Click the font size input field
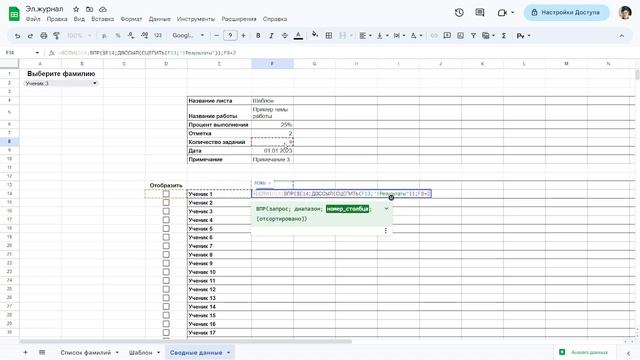Viewport: 640px width, 360px height. click(x=230, y=36)
